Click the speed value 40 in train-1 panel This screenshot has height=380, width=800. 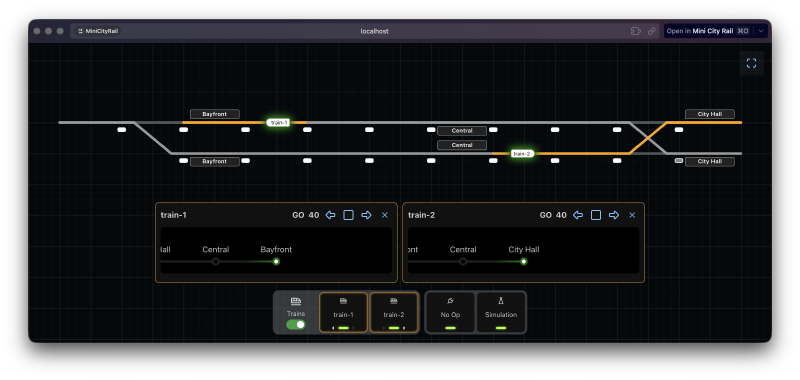tap(314, 215)
